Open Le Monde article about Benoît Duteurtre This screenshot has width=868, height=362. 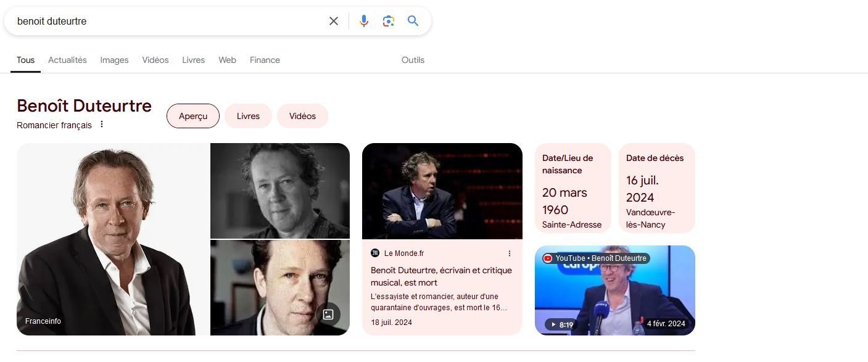tap(441, 276)
